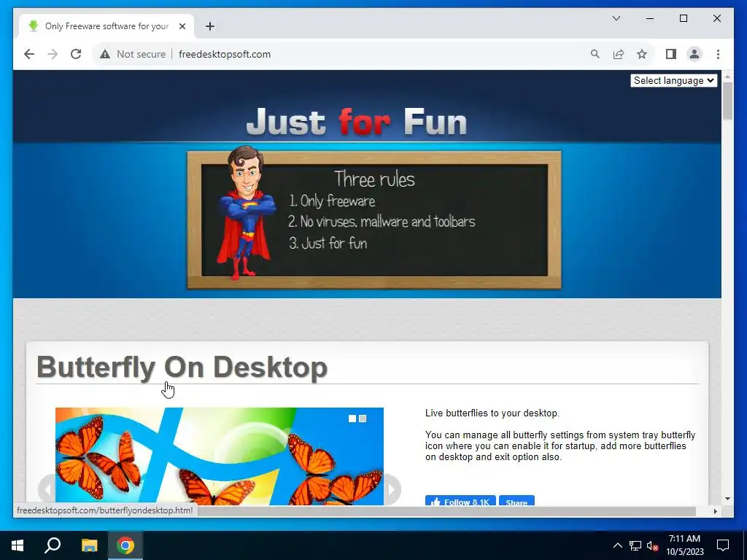Click the 'Live butterflies to your desktop.' text
This screenshot has height=560, width=747.
[x=492, y=413]
